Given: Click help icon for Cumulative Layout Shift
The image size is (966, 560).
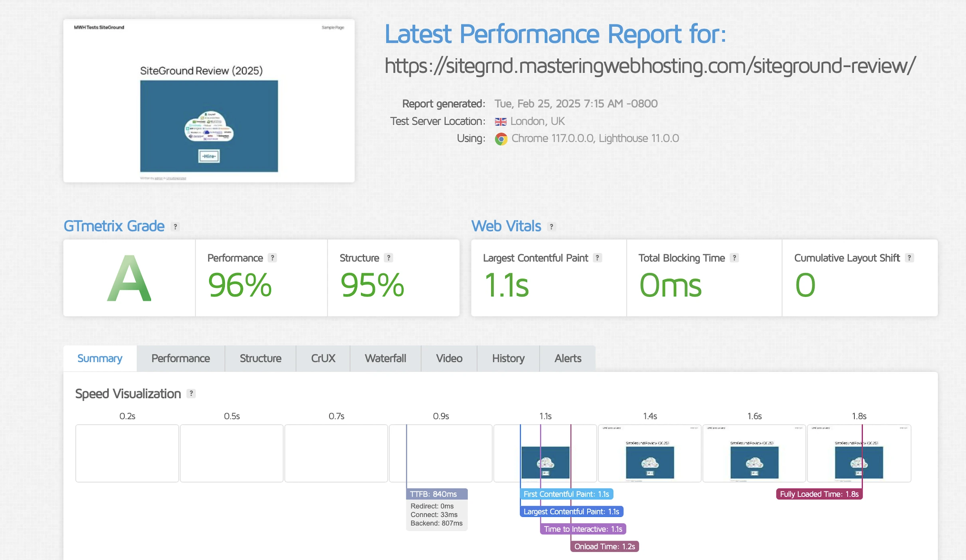Looking at the screenshot, I should point(909,258).
